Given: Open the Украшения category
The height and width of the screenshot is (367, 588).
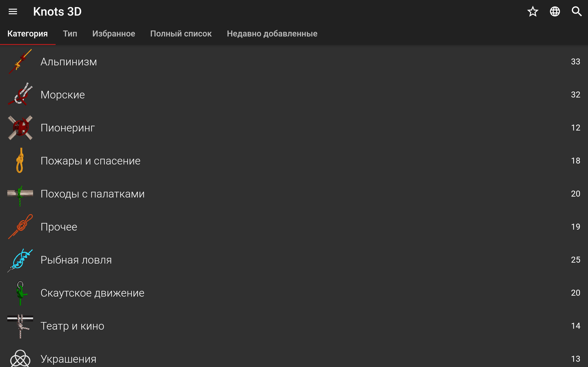Looking at the screenshot, I should 68,359.
